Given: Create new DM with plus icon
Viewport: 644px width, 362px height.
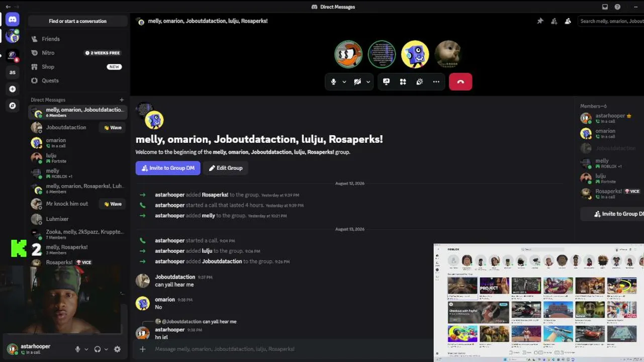Looking at the screenshot, I should point(122,100).
